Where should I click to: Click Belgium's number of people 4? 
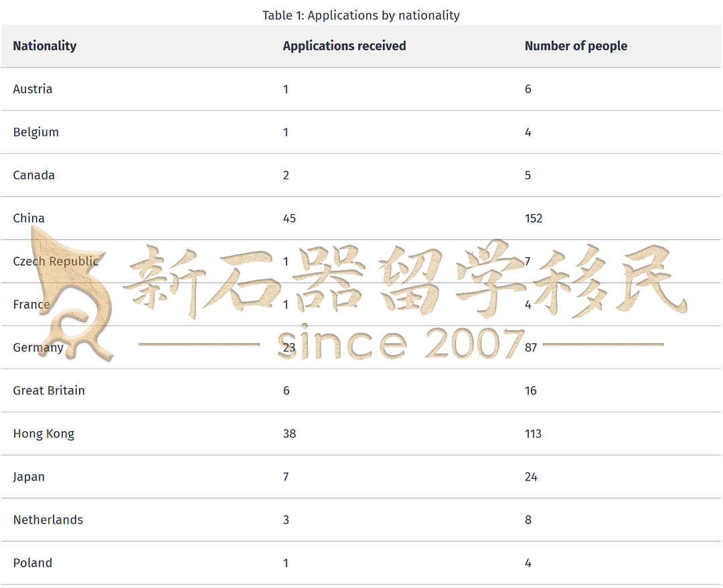528,133
